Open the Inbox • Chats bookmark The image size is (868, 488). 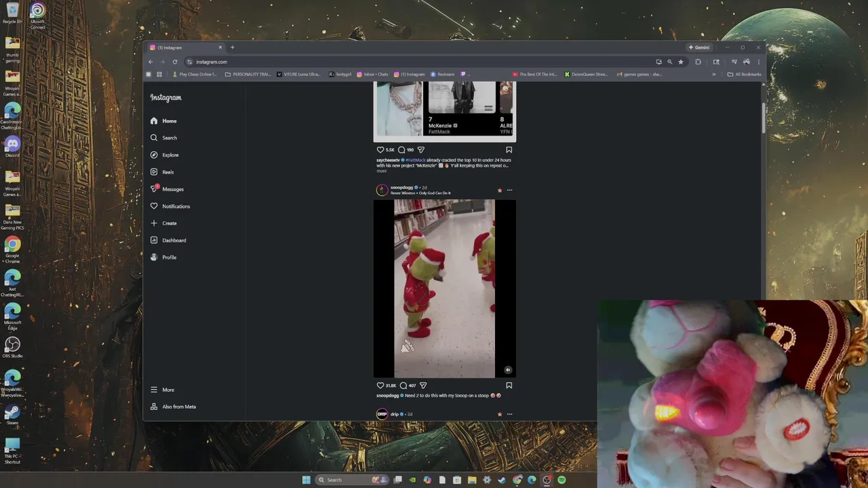pyautogui.click(x=372, y=75)
